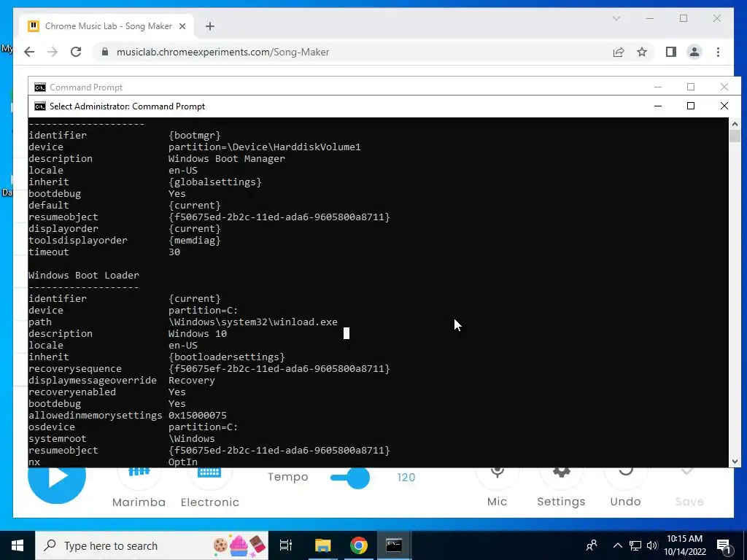Click the 'OptIn' nx value
This screenshot has width=747, height=560.
(183, 462)
